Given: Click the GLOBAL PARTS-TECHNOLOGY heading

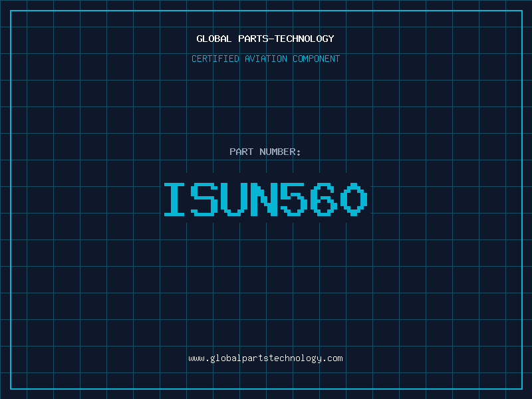Looking at the screenshot, I should tap(265, 39).
